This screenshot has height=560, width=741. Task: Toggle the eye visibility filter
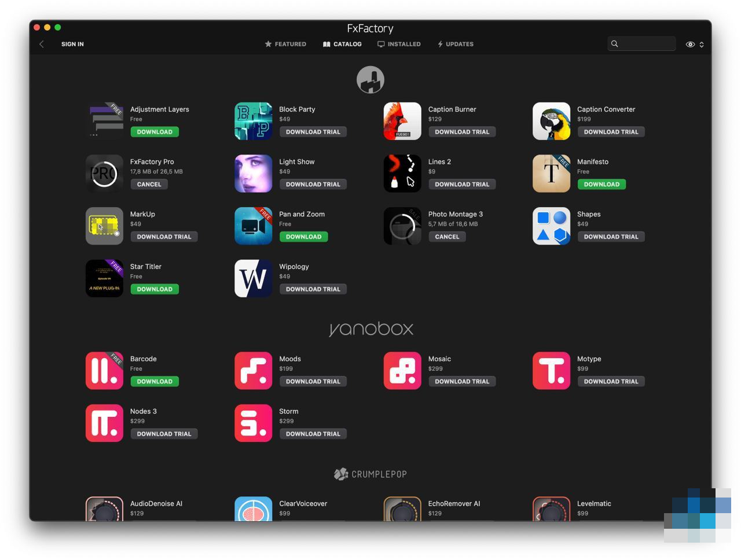pyautogui.click(x=690, y=44)
